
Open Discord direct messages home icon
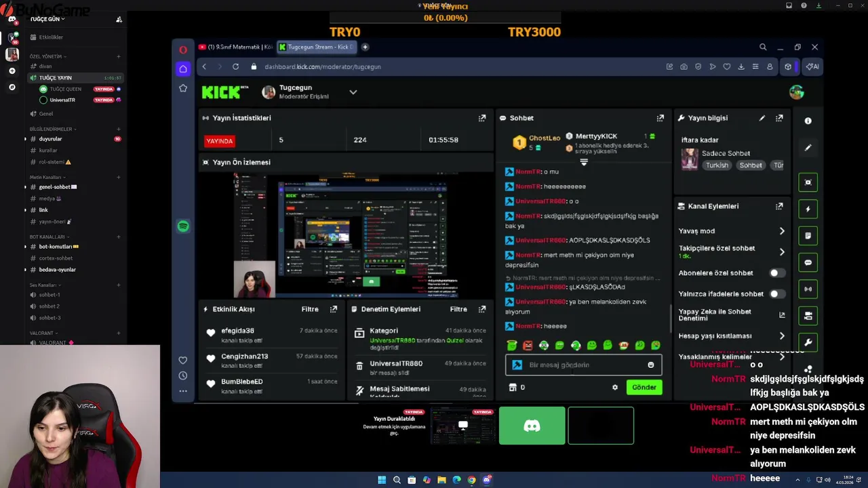coord(12,19)
